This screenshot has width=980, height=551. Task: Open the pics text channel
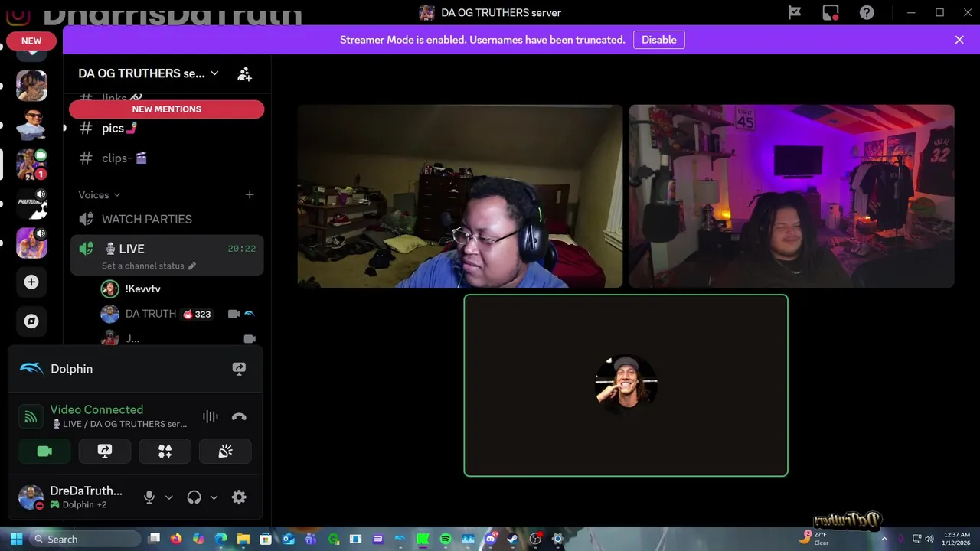[167, 129]
